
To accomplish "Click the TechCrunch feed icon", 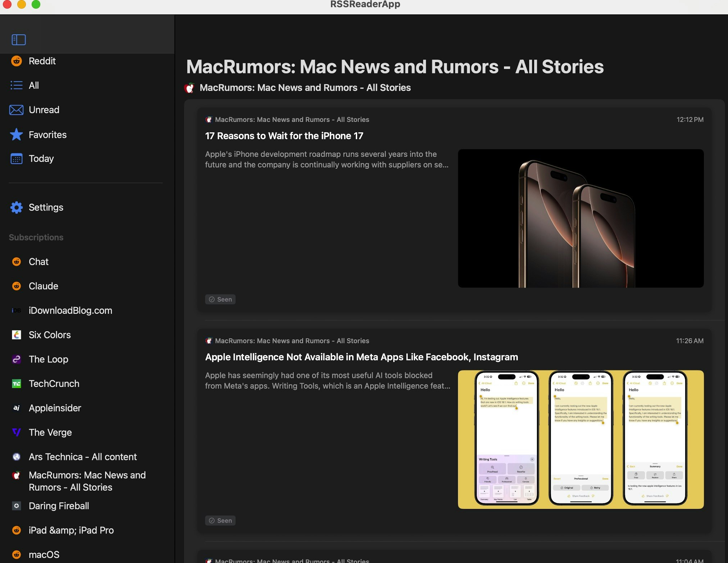I will point(17,384).
